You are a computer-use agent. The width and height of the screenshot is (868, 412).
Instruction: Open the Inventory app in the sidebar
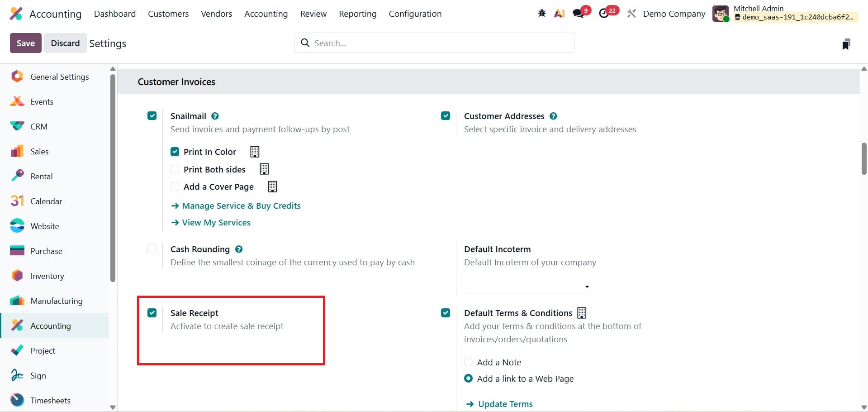click(x=47, y=276)
